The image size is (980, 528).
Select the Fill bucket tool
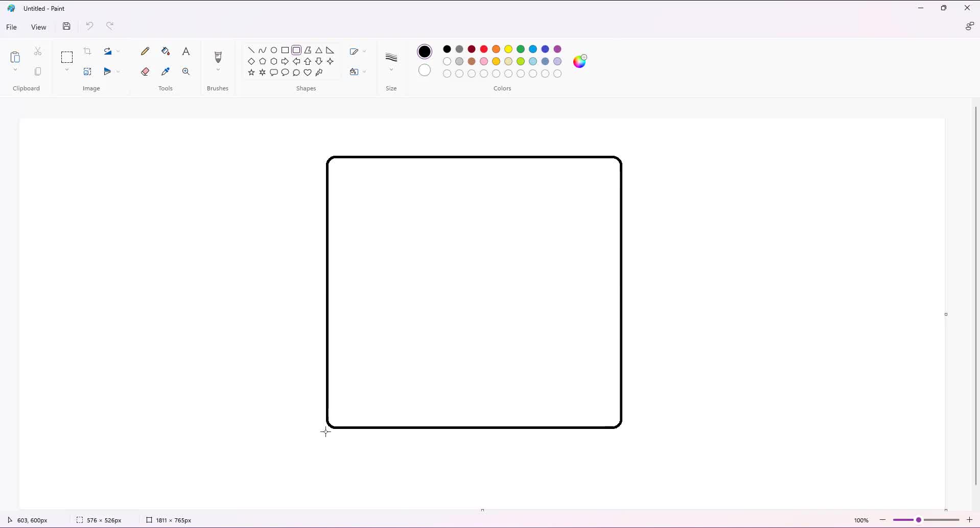pos(166,51)
